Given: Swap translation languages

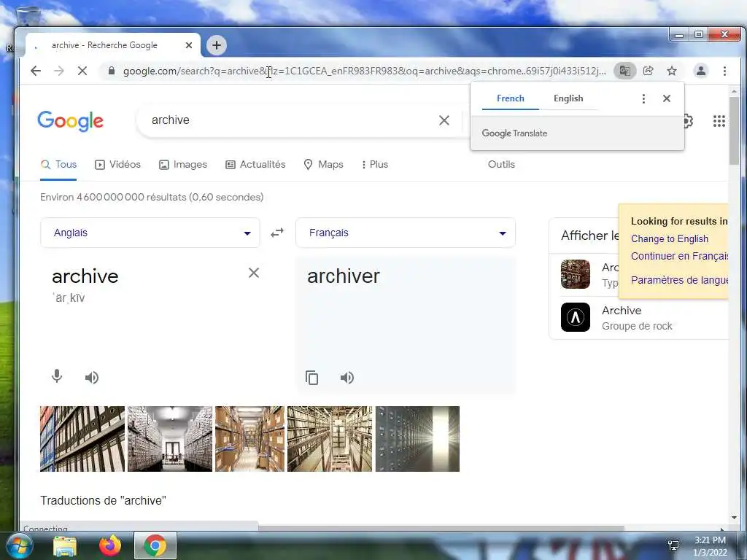Looking at the screenshot, I should (277, 233).
